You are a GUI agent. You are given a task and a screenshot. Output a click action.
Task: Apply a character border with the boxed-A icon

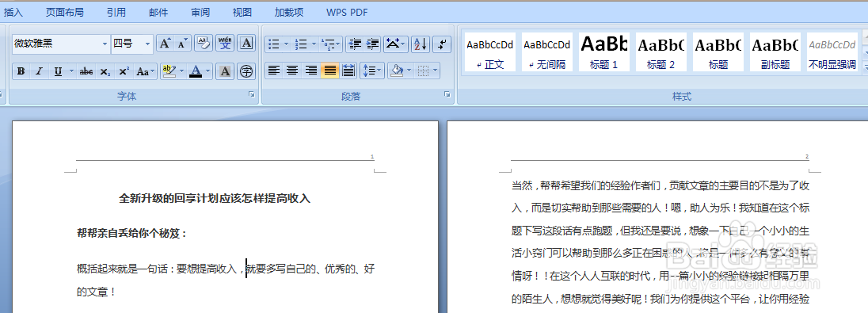click(246, 44)
